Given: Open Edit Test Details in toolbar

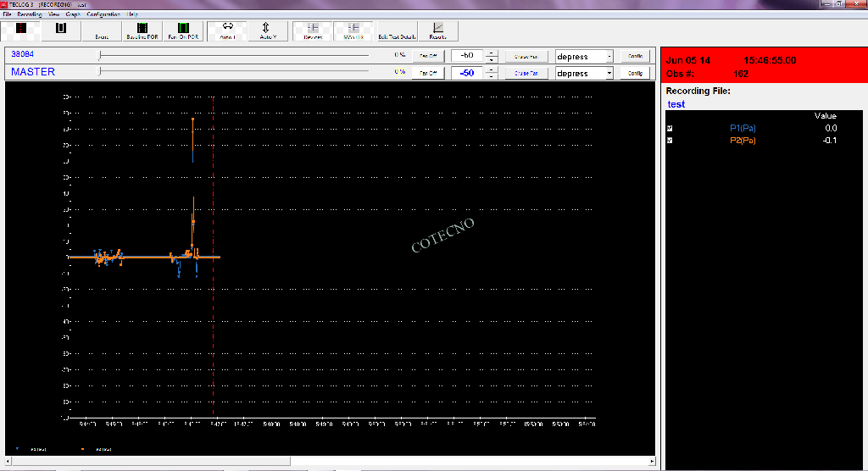Looking at the screenshot, I should (x=397, y=31).
